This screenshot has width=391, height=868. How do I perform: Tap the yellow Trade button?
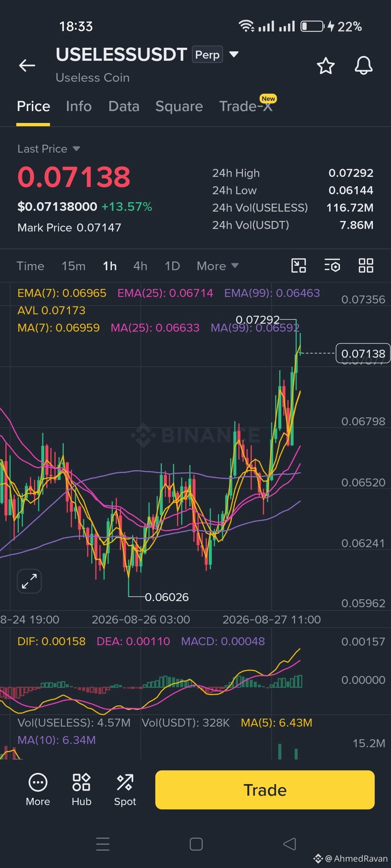tap(265, 790)
